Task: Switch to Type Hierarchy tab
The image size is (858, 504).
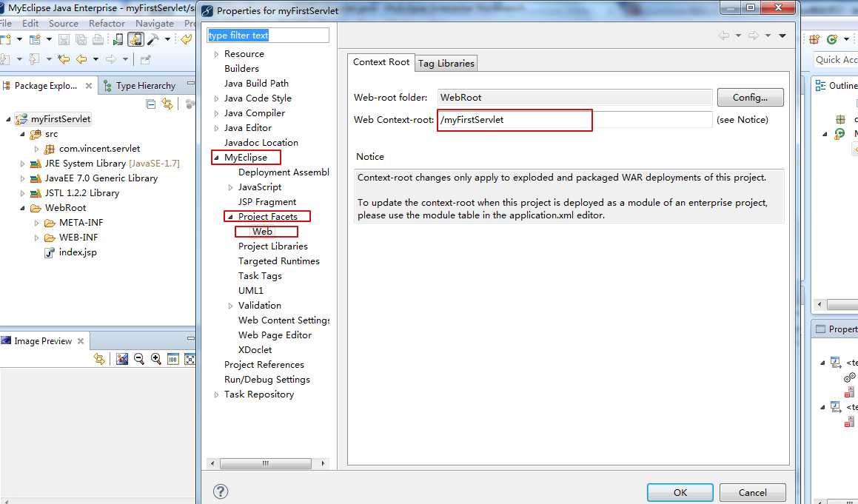Action: click(140, 85)
